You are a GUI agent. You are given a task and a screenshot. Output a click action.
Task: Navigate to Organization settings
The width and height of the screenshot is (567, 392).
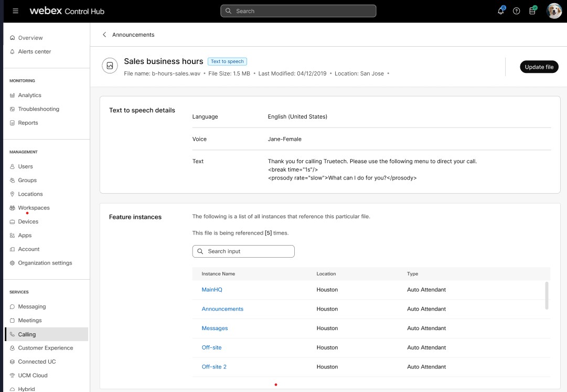coord(45,263)
